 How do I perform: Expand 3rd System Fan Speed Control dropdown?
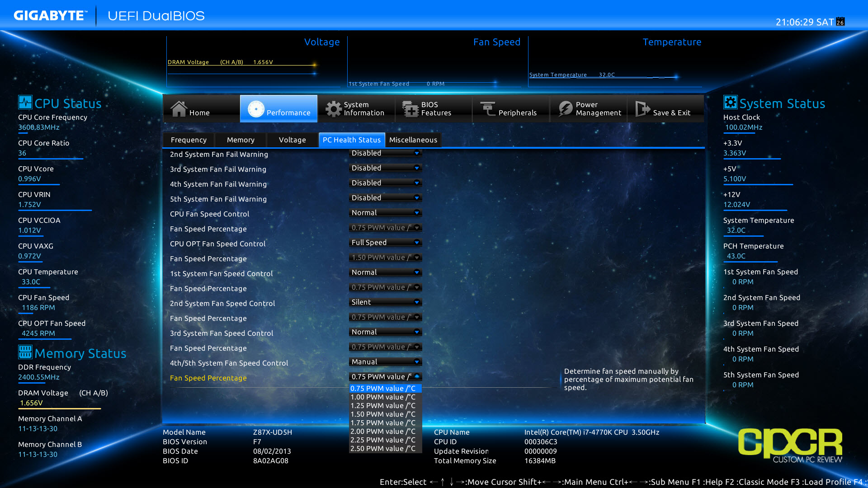click(385, 332)
